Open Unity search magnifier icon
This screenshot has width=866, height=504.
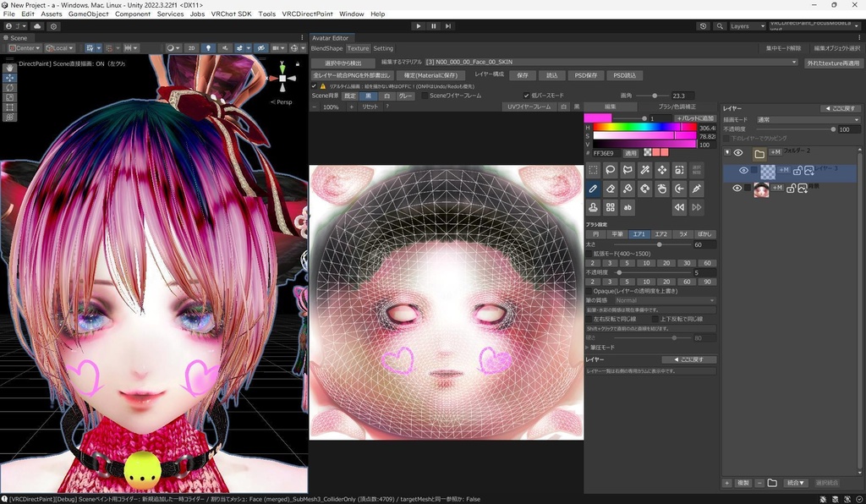coord(719,26)
